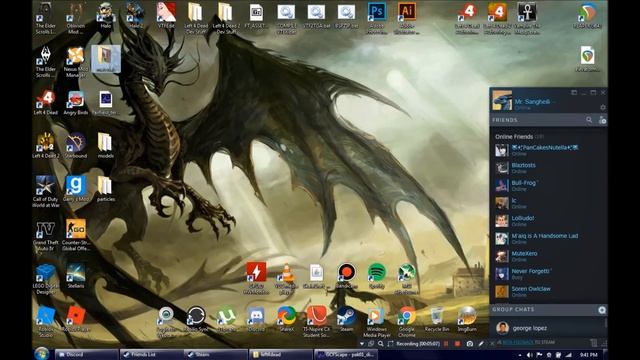Open the george lopez group chat
The width and height of the screenshot is (640, 360).
[548, 328]
